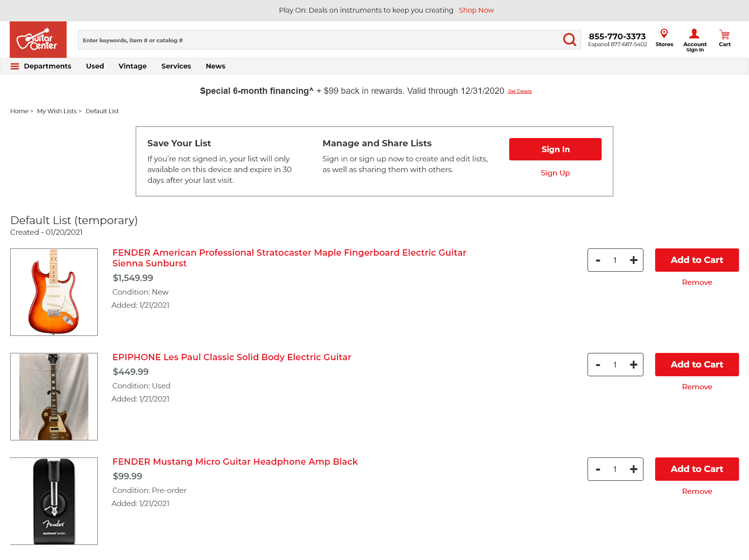Click the Default List (temporary) heading

coord(74,221)
